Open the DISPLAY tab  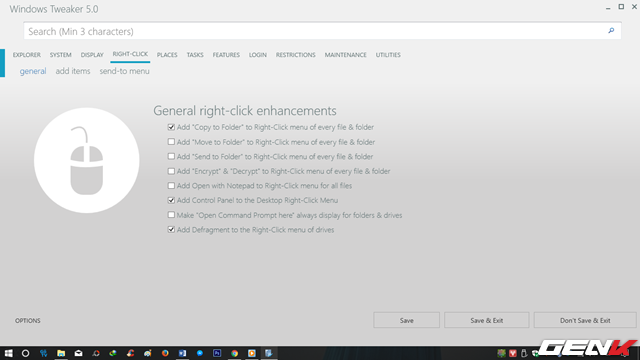coord(92,55)
